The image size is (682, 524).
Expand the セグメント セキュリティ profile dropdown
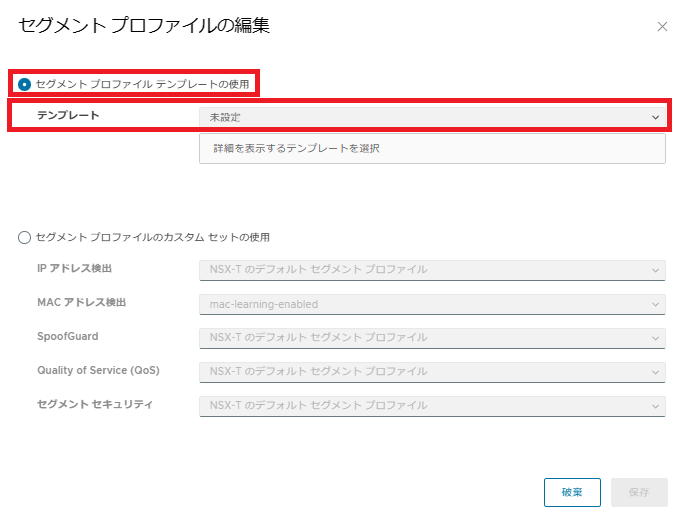coord(430,406)
